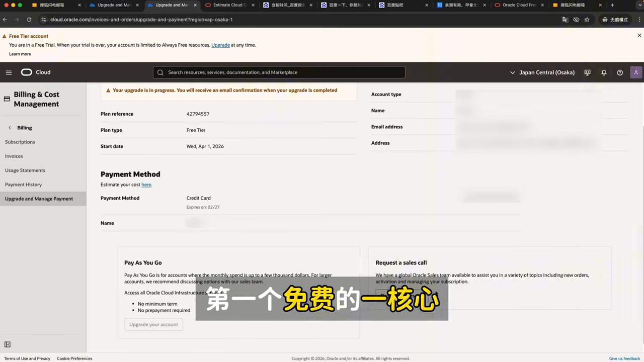Open Cookie Preferences link
The width and height of the screenshot is (644, 362).
point(74,358)
